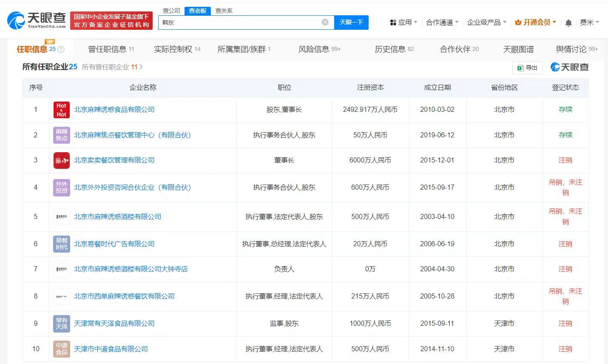Click the Hot&Hot company logo in row 1

tap(61, 110)
